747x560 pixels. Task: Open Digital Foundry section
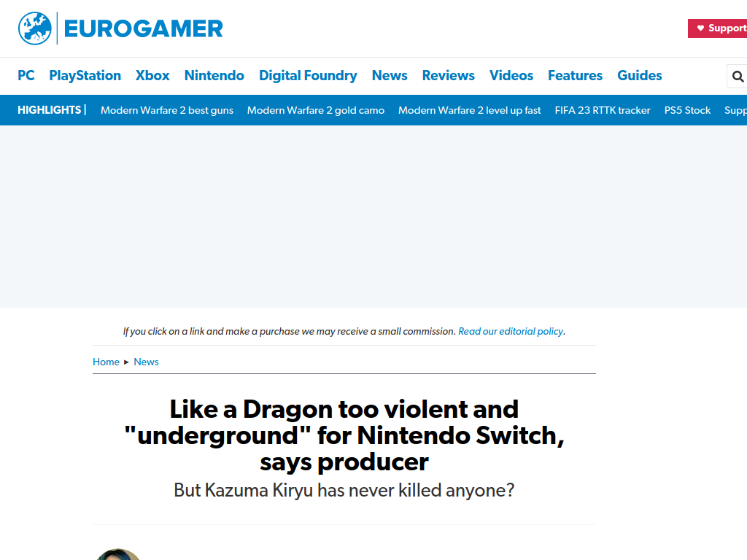308,75
